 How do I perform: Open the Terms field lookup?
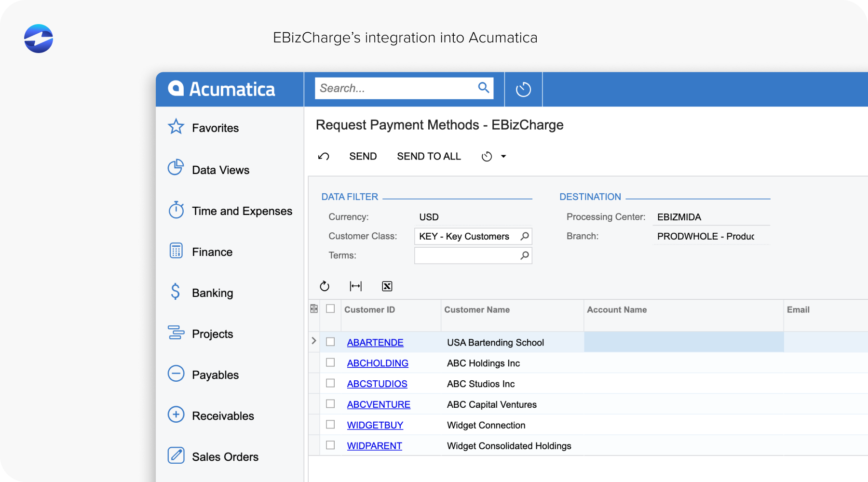[524, 255]
